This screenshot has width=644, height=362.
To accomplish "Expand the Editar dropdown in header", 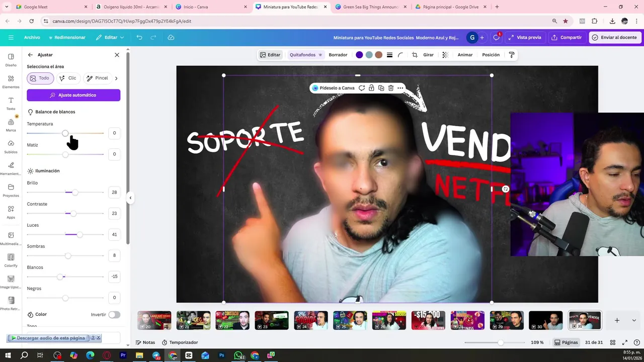I will [x=110, y=37].
